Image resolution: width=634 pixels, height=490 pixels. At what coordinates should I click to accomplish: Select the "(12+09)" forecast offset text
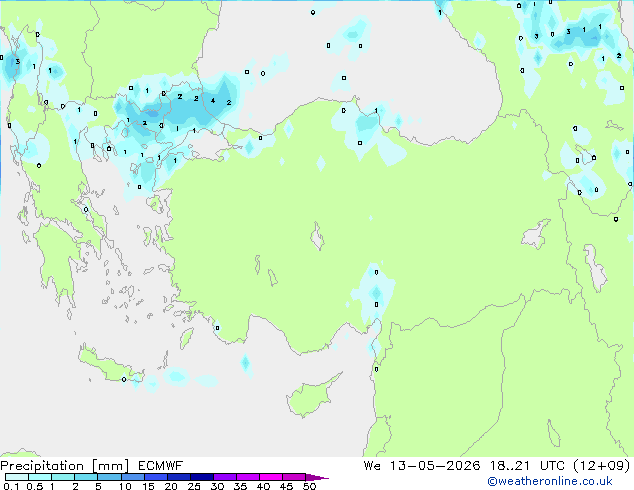[601, 466]
